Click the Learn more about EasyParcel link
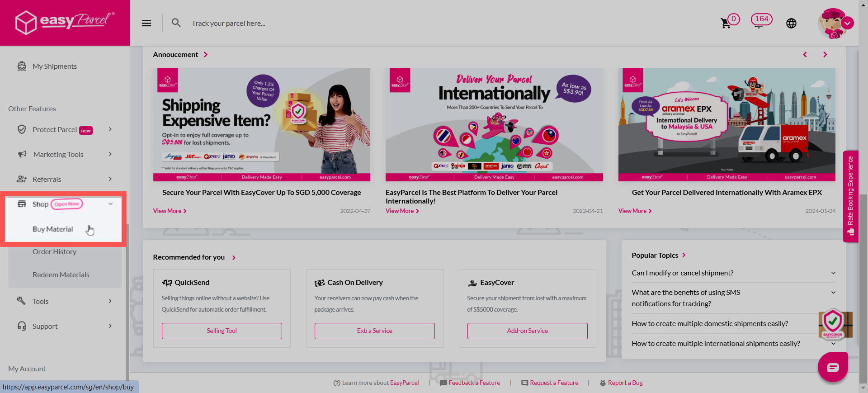The height and width of the screenshot is (393, 868). (376, 383)
